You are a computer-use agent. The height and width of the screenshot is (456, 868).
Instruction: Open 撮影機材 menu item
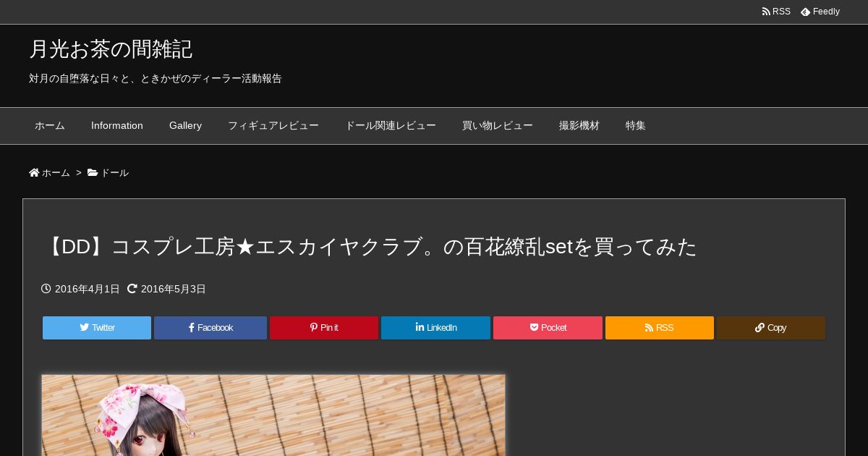tap(579, 126)
